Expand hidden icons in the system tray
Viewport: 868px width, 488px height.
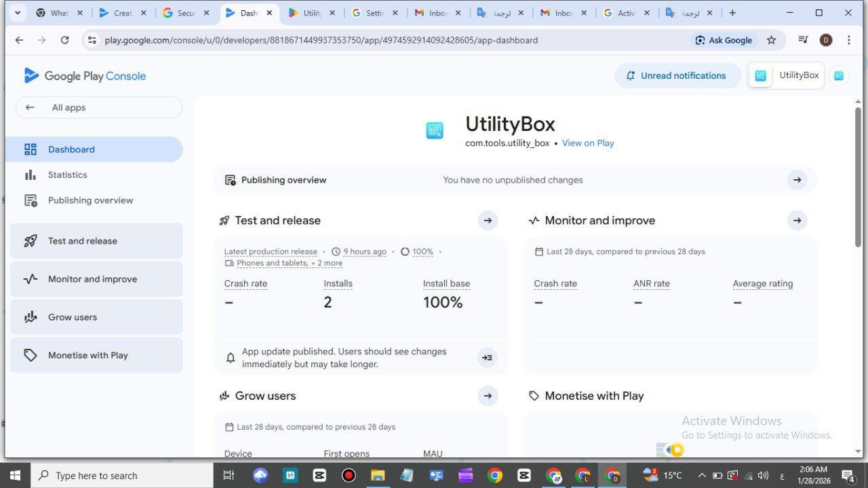701,475
